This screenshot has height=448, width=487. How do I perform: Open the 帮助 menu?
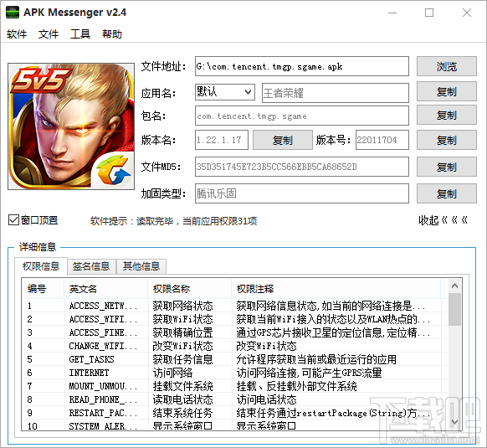tap(112, 33)
